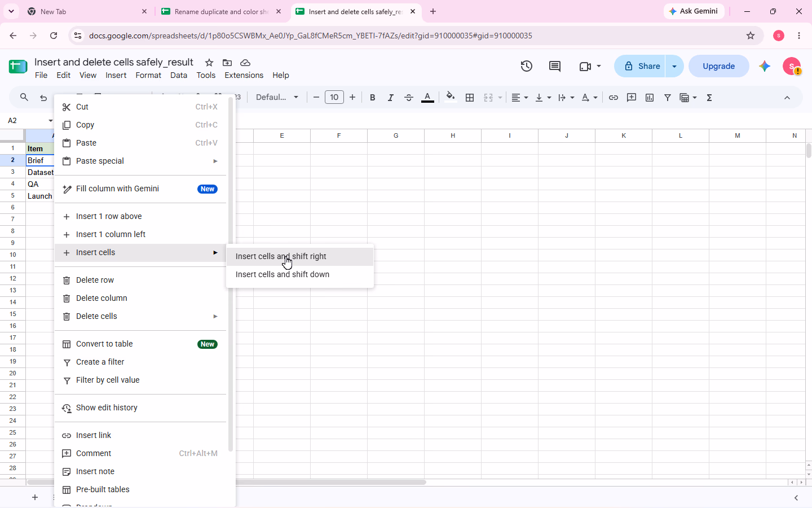Check the cloud save status icon
Image resolution: width=812 pixels, height=508 pixels.
point(245,63)
